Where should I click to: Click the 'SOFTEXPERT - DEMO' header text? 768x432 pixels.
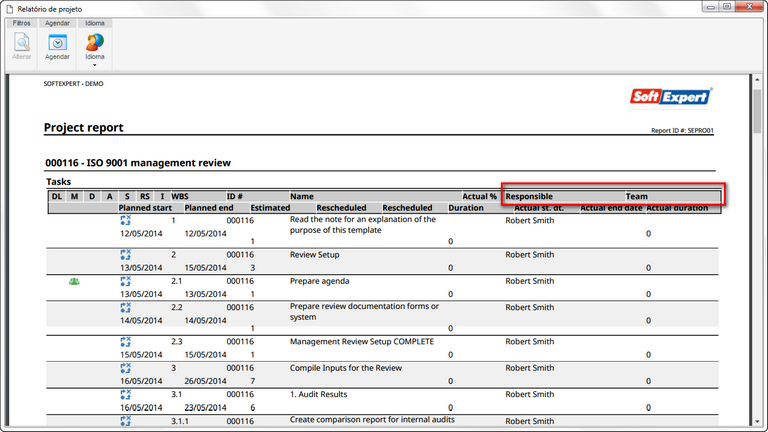pos(73,84)
